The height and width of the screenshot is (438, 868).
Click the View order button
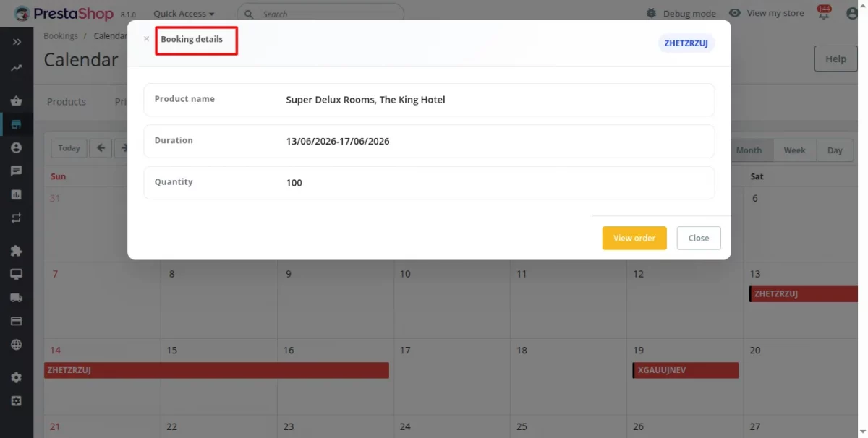pos(634,238)
